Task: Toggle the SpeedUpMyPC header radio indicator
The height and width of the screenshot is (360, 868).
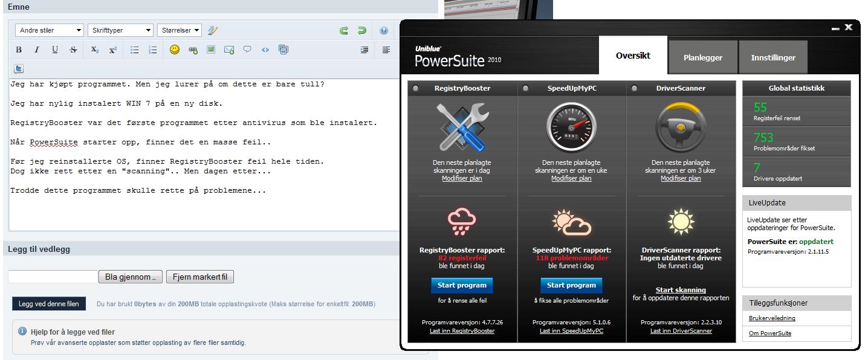Action: coord(525,88)
